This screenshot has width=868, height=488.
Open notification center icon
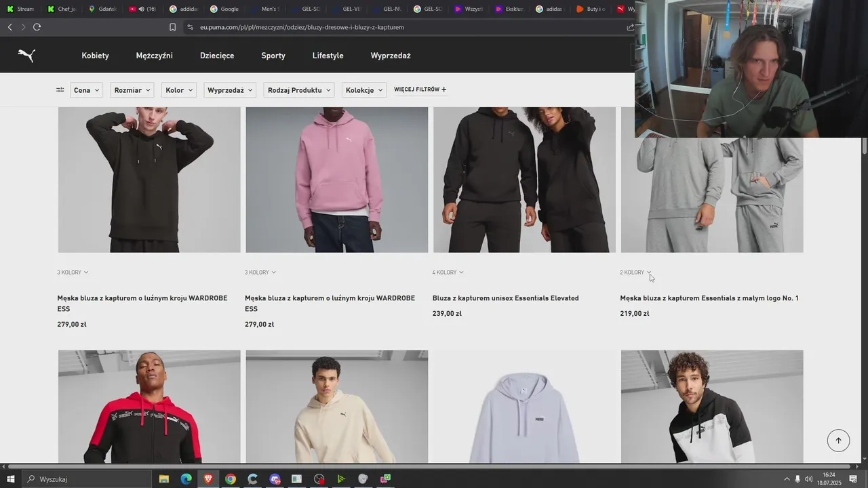853,479
